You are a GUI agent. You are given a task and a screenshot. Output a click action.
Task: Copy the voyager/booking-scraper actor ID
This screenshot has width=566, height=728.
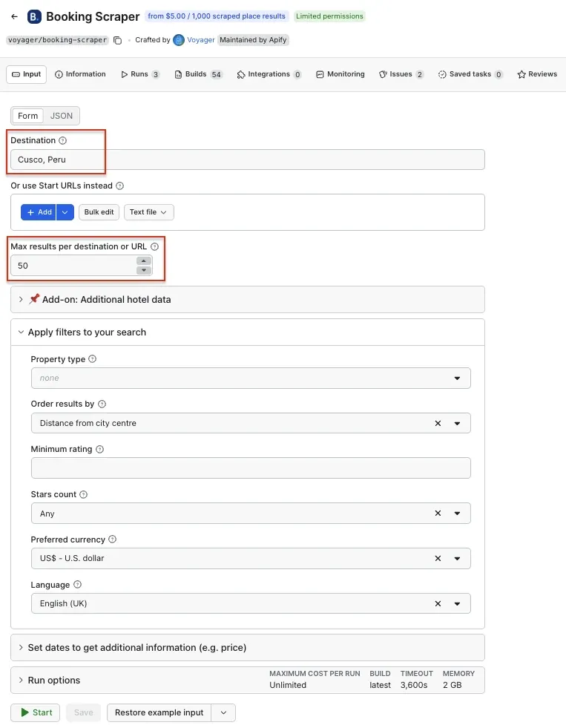pos(118,40)
